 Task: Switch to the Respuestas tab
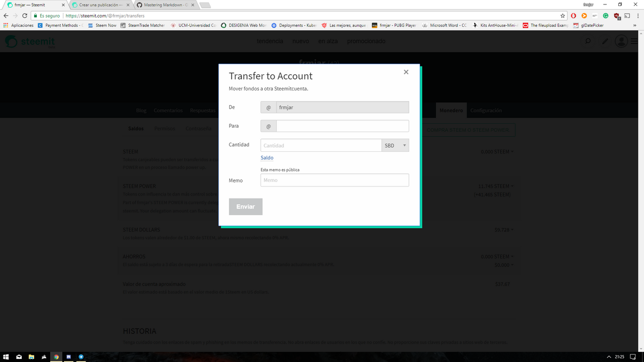[x=203, y=111]
